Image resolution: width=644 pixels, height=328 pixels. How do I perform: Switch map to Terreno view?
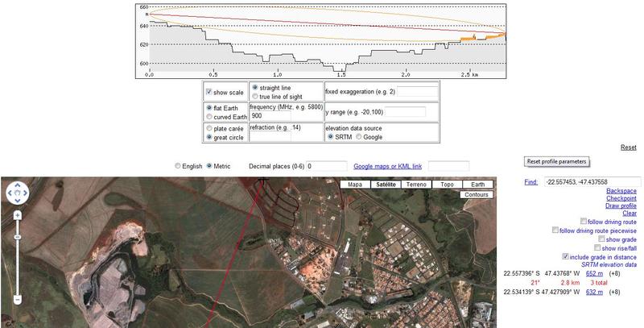[x=416, y=185]
